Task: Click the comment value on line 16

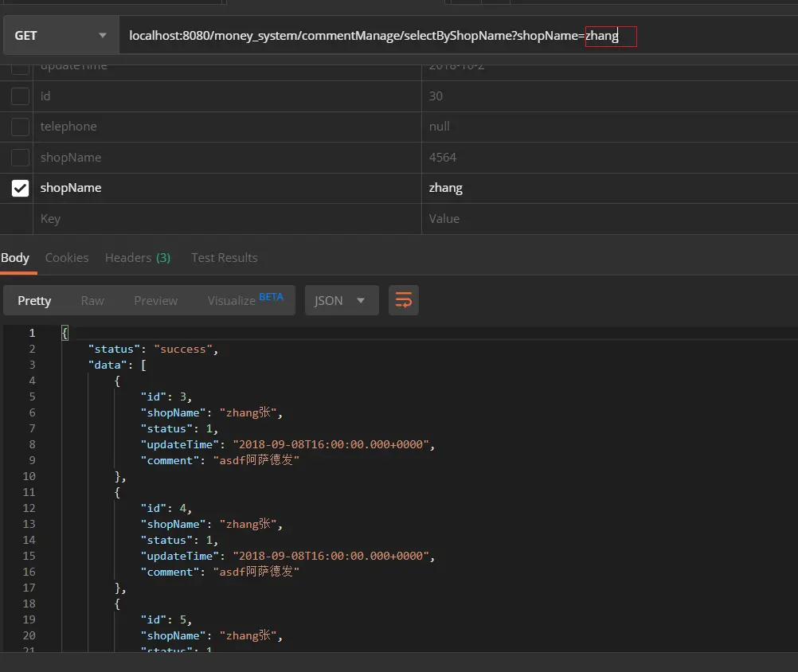Action: pos(256,572)
